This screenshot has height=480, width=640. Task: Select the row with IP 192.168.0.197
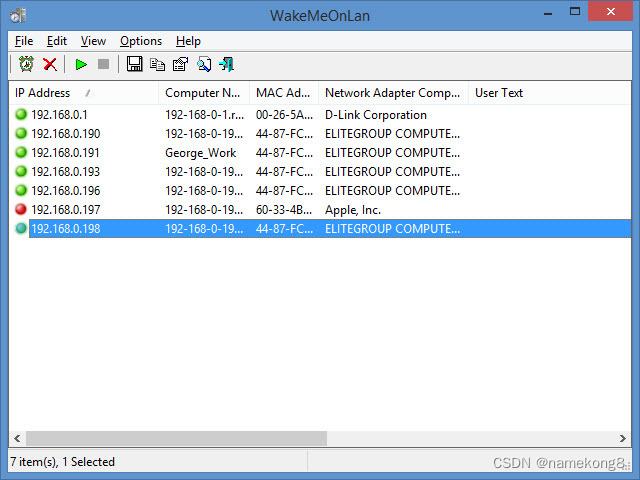320,209
